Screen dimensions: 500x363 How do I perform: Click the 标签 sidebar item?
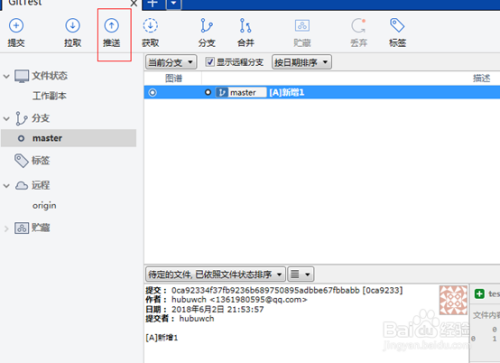(41, 161)
